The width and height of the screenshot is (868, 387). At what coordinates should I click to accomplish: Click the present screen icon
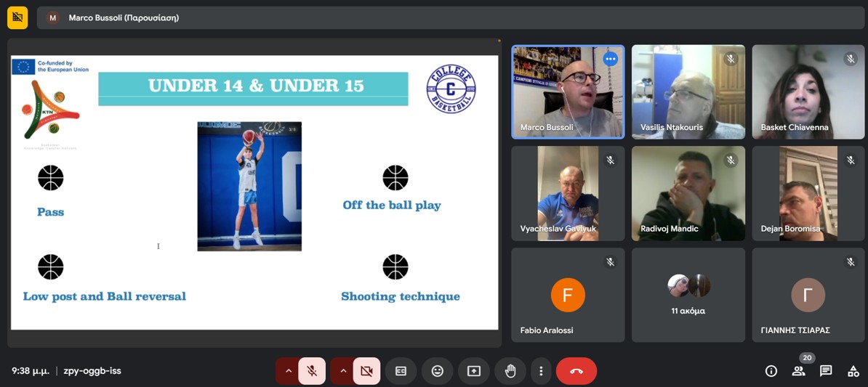coord(474,371)
